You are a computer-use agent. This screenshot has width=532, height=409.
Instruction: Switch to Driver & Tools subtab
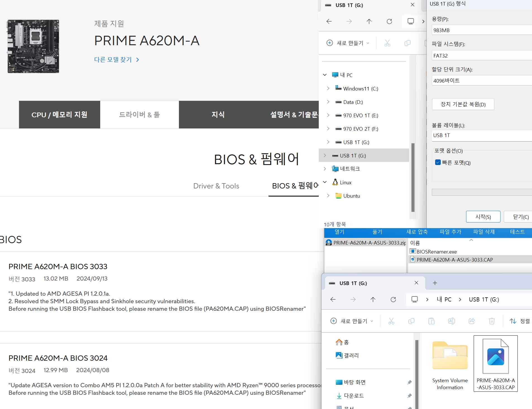tap(216, 186)
